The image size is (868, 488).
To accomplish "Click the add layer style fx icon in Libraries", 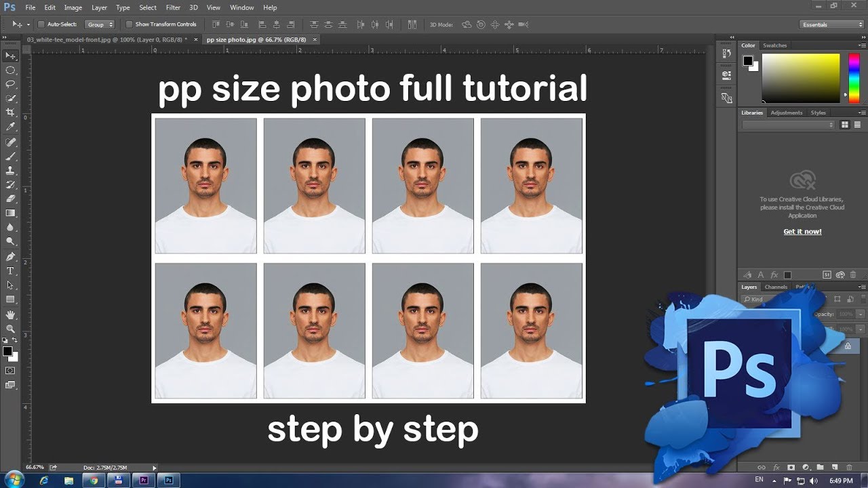I will pyautogui.click(x=774, y=274).
